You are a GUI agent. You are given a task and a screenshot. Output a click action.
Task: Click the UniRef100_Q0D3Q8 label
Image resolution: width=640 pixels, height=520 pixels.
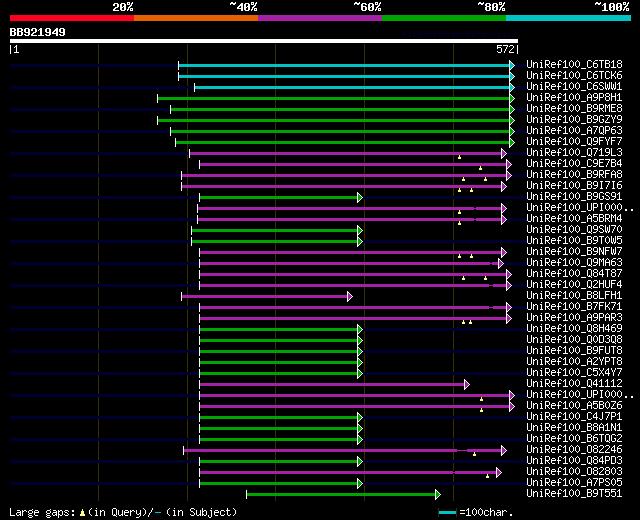[574, 340]
